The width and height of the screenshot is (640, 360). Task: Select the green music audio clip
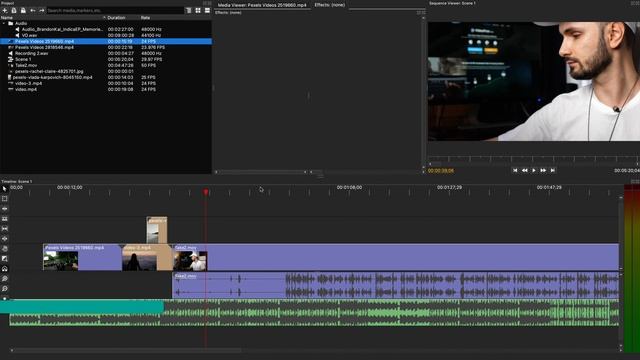point(314,313)
